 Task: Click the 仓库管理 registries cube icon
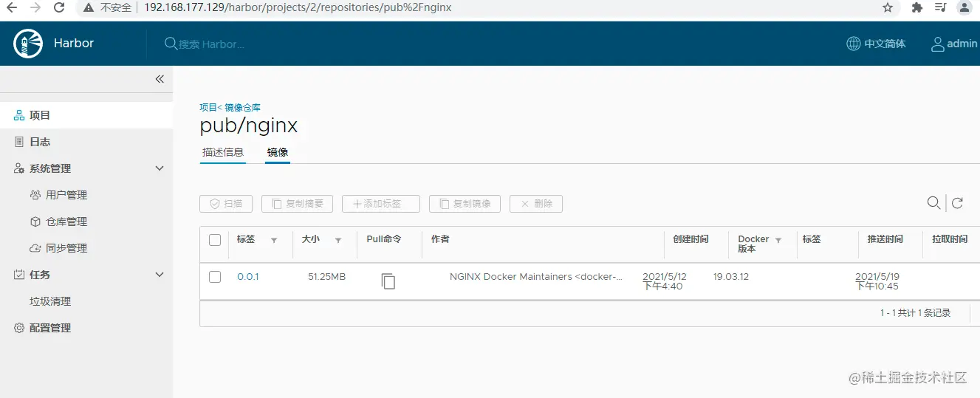click(35, 222)
